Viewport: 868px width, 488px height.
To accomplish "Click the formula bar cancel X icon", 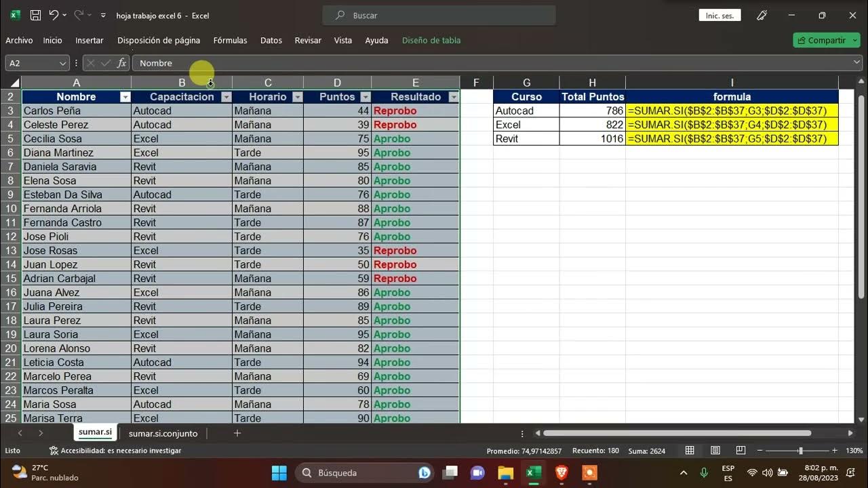I will tap(90, 63).
